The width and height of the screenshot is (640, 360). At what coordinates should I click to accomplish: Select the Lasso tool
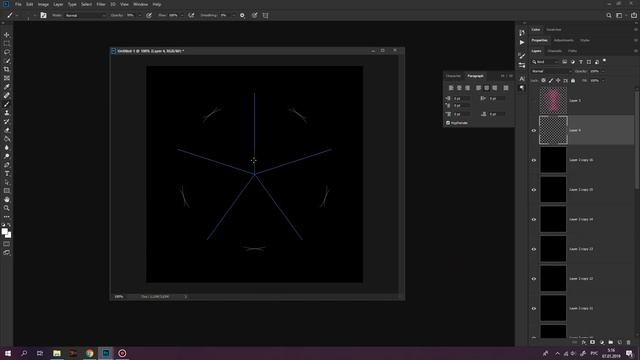pos(7,52)
